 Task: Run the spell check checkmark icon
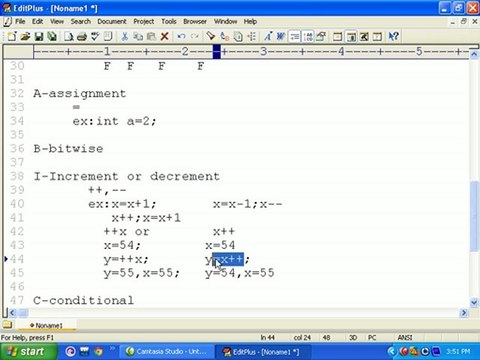(95, 36)
